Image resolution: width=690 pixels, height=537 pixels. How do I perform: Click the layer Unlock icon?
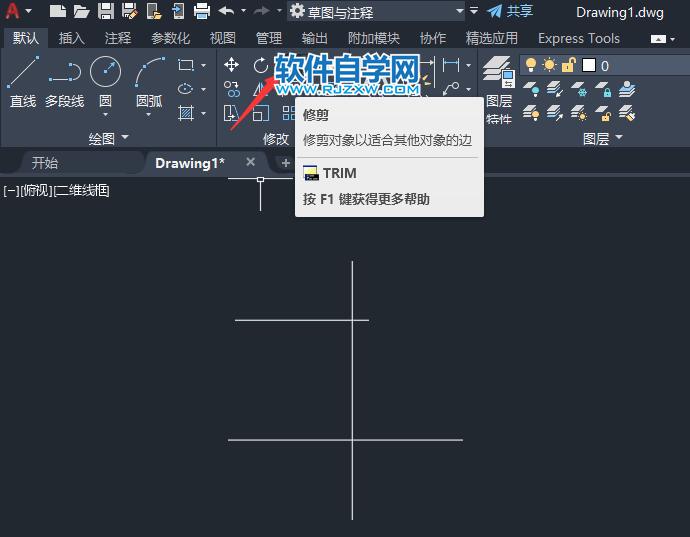point(603,113)
